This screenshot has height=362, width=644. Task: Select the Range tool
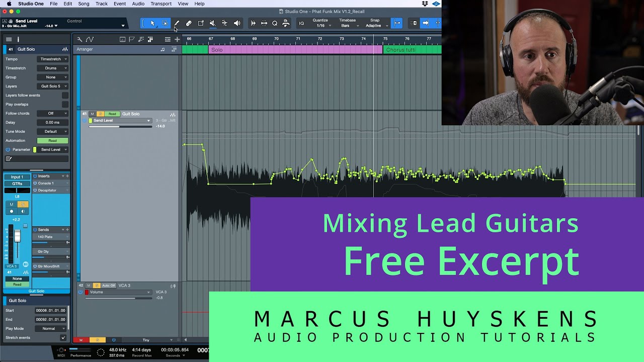coord(165,23)
